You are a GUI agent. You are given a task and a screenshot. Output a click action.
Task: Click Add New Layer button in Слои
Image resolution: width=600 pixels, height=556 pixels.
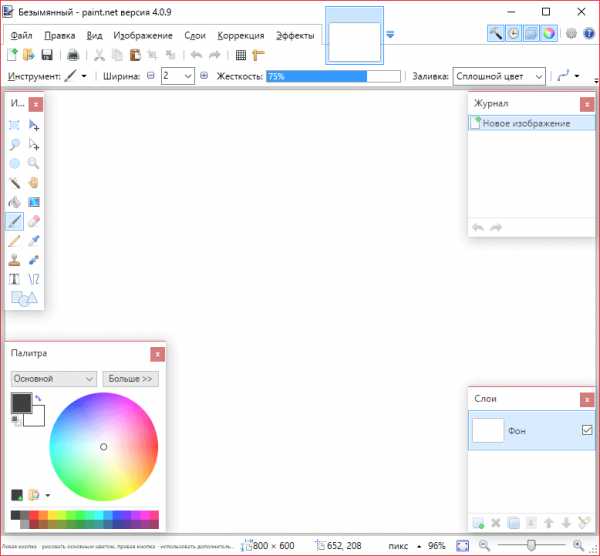pos(478,523)
